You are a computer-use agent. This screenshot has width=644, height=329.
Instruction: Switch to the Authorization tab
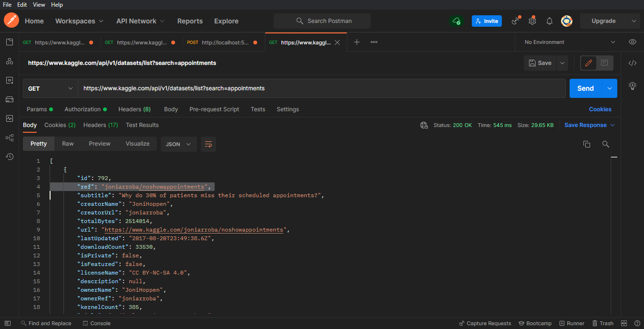(85, 109)
